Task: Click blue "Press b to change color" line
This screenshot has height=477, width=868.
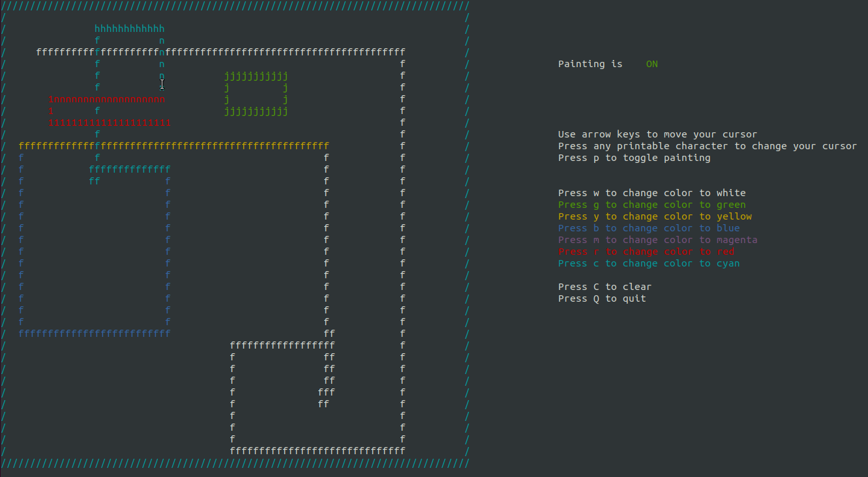Action: point(649,228)
